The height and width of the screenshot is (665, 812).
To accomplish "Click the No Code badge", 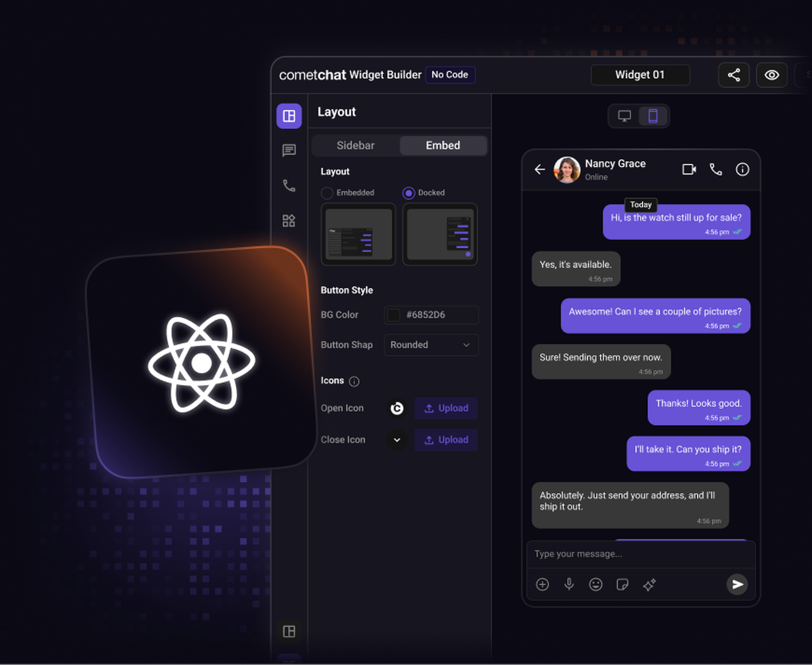I will [x=450, y=75].
